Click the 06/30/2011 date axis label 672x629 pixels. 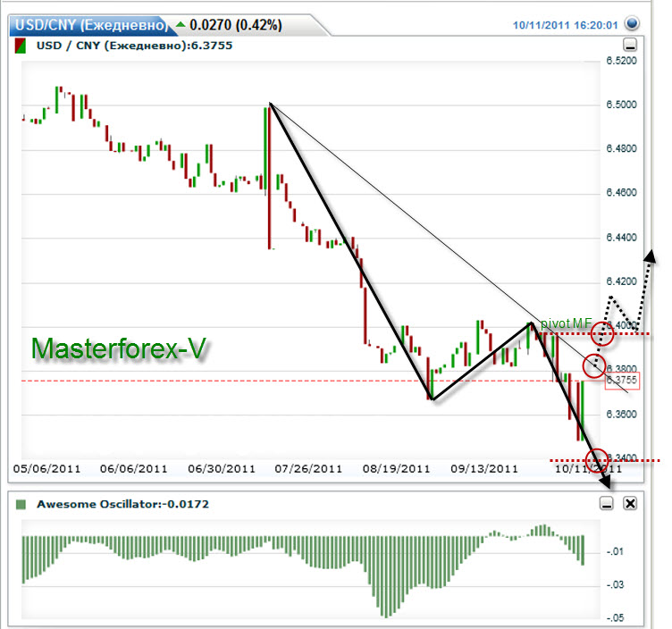click(x=222, y=469)
